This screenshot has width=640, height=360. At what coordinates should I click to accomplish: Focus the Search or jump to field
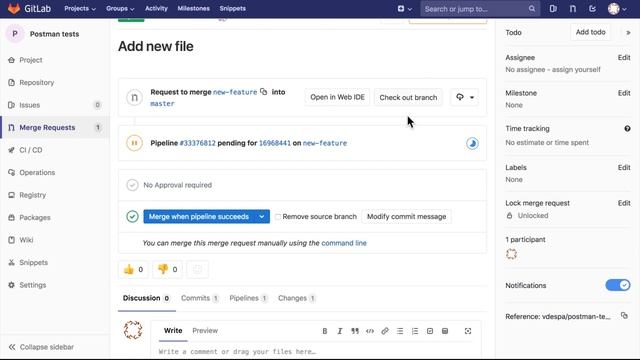[x=480, y=9]
